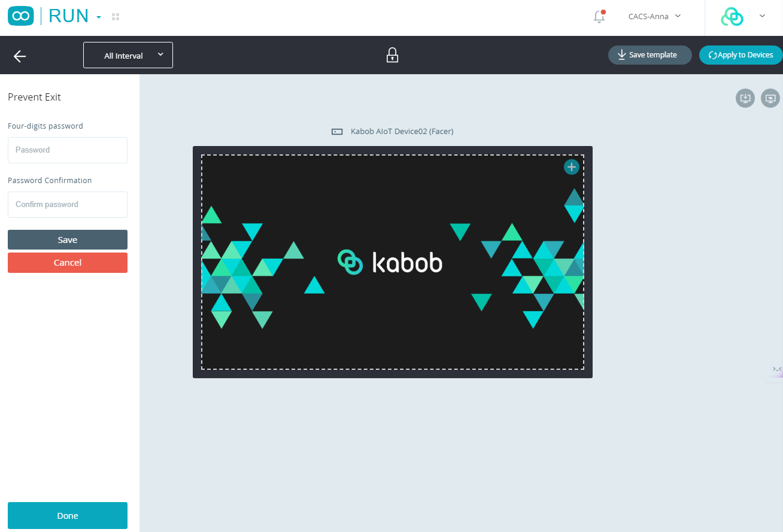
Task: Click the Done button
Action: (68, 516)
